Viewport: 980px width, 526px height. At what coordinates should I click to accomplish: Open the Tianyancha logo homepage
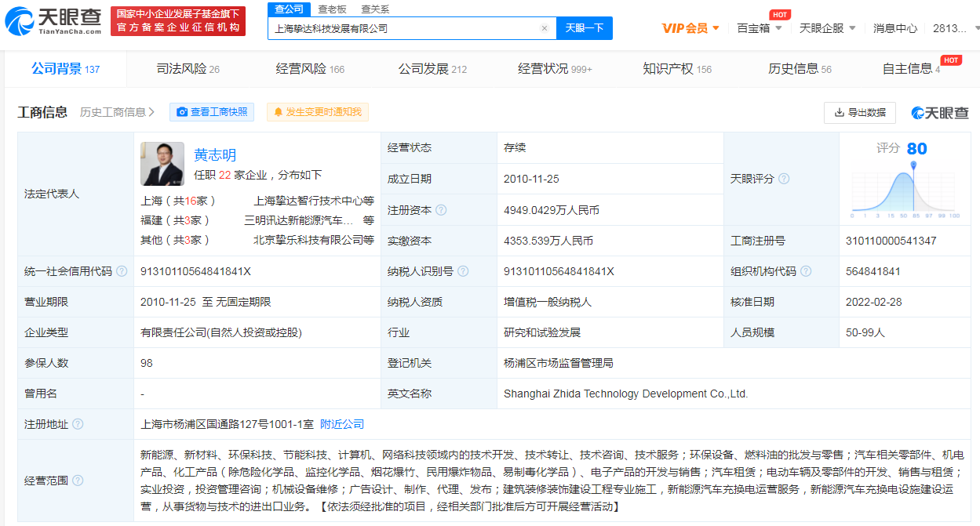coord(53,21)
